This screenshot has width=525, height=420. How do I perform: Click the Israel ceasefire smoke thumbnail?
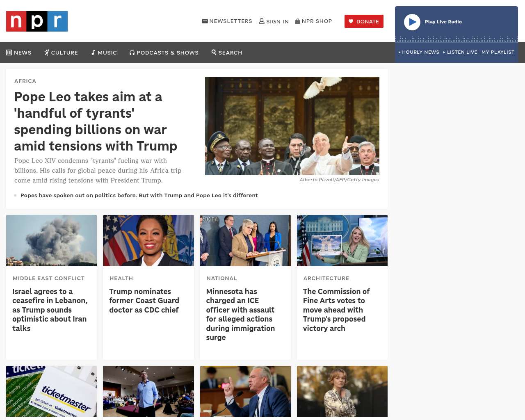[51, 240]
